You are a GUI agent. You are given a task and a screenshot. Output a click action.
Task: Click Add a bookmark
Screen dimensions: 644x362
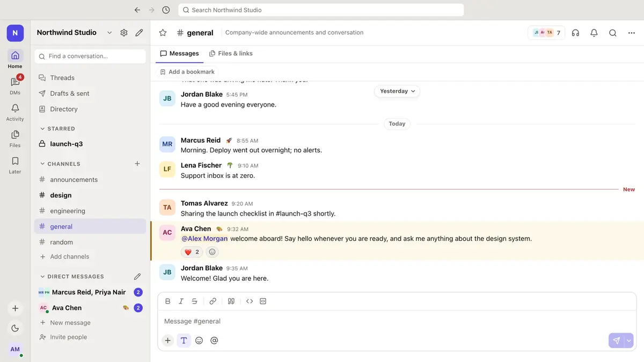(x=187, y=72)
